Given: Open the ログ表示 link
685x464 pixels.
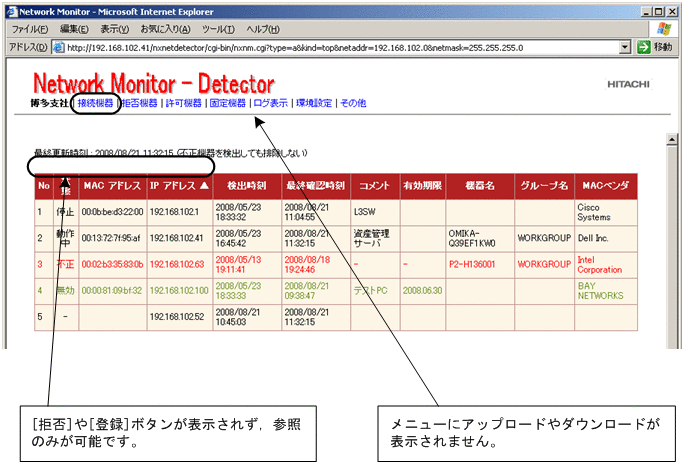Looking at the screenshot, I should (x=271, y=103).
